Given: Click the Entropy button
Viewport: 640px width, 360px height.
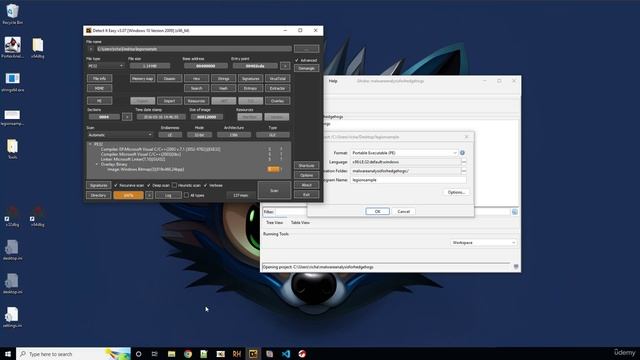Looking at the screenshot, I should point(250,88).
